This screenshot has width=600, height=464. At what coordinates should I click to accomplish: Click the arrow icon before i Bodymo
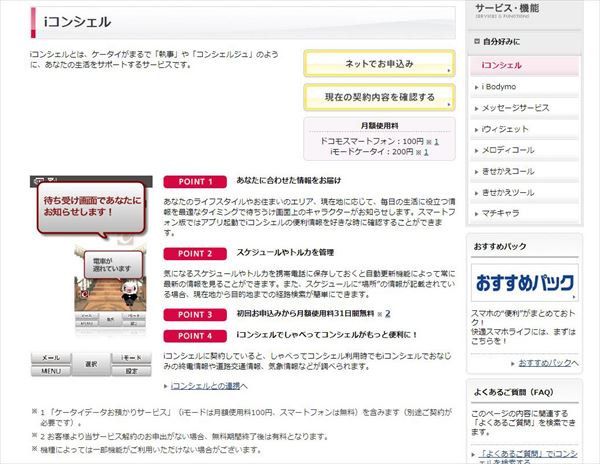(x=476, y=88)
